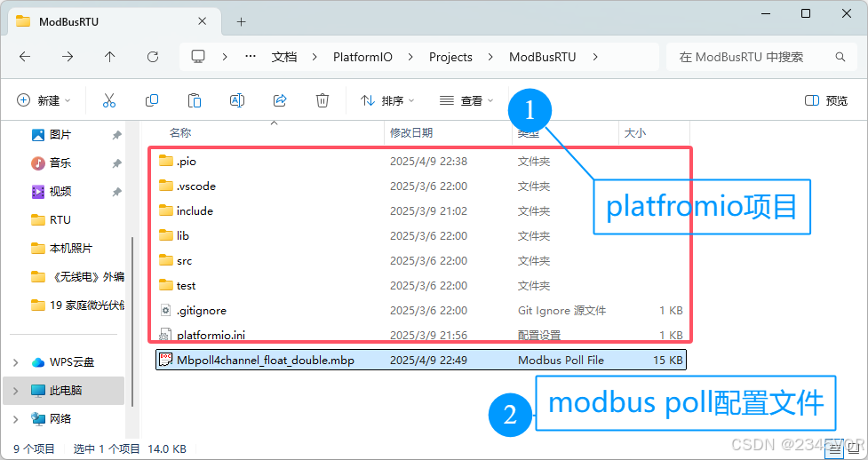The height and width of the screenshot is (460, 868).
Task: Open the 新建 dropdown menu
Action: point(44,100)
